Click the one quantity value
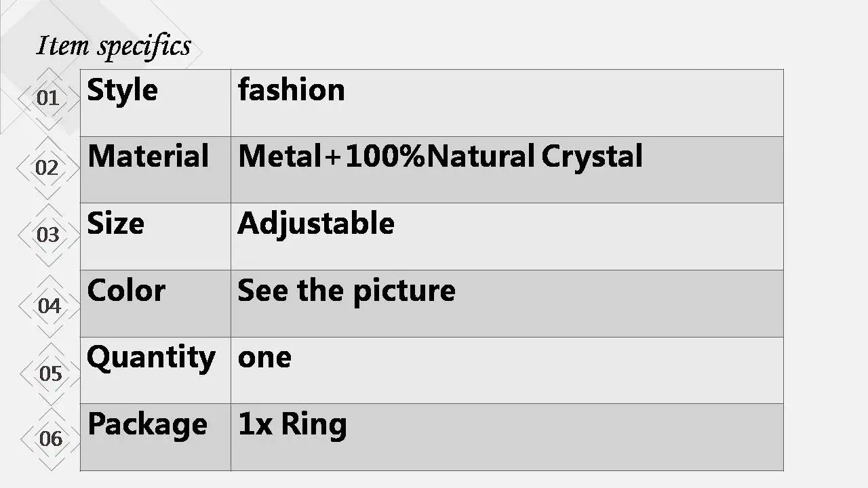Screen dimensions: 868x488 264,358
